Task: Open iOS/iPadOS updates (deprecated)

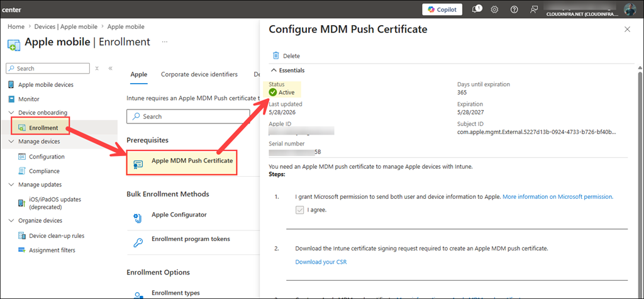Action: pyautogui.click(x=55, y=203)
